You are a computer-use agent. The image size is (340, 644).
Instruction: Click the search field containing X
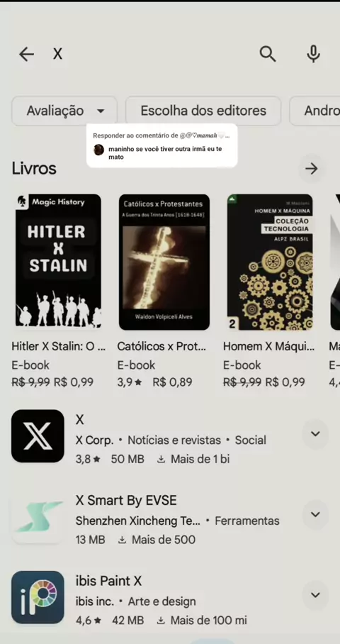tap(152, 54)
